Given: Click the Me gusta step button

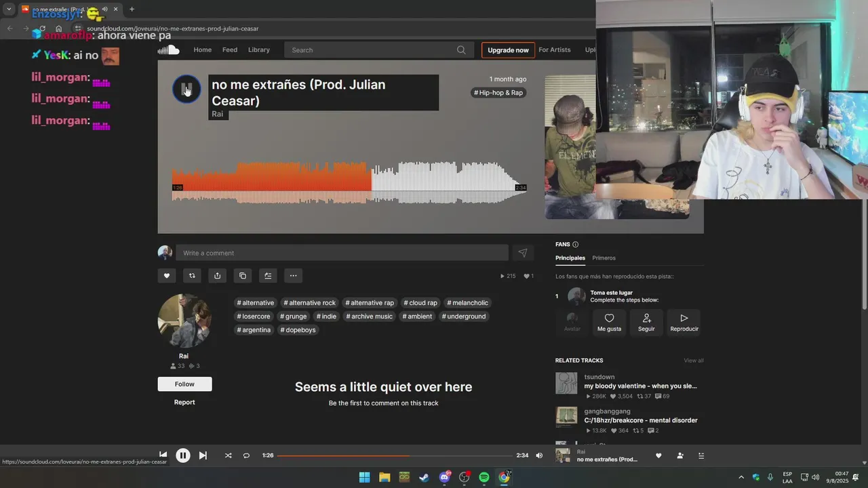Looking at the screenshot, I should pyautogui.click(x=609, y=322).
